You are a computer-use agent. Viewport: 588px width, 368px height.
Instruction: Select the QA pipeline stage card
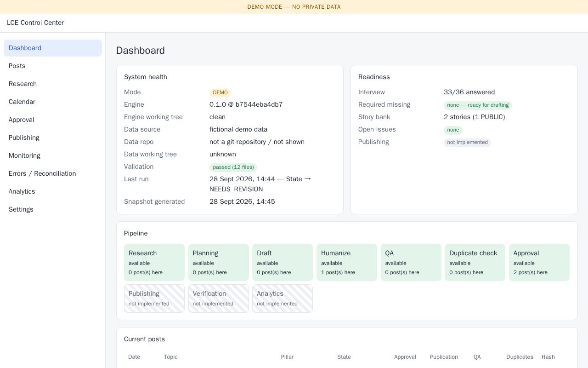(411, 262)
